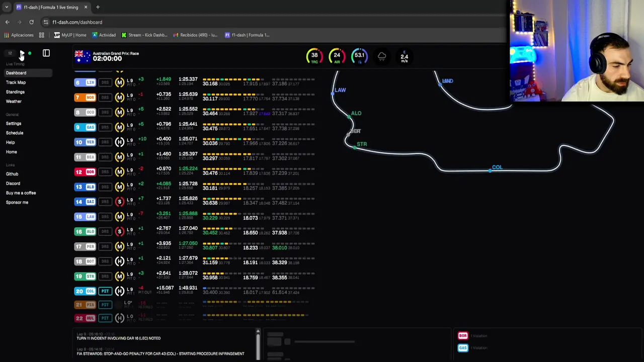The height and width of the screenshot is (362, 644).
Task: Open the Help link in the sidebar
Action: 10,143
